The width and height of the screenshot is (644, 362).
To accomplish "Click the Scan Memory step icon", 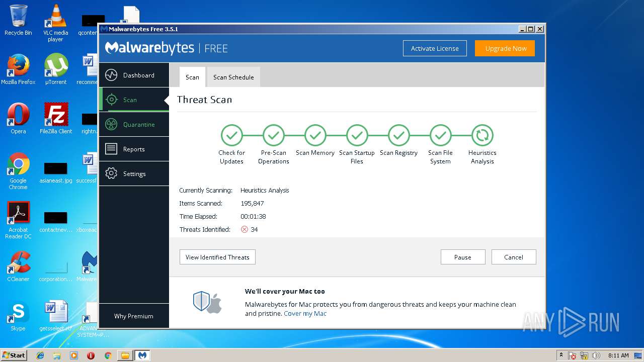I will pos(315,135).
